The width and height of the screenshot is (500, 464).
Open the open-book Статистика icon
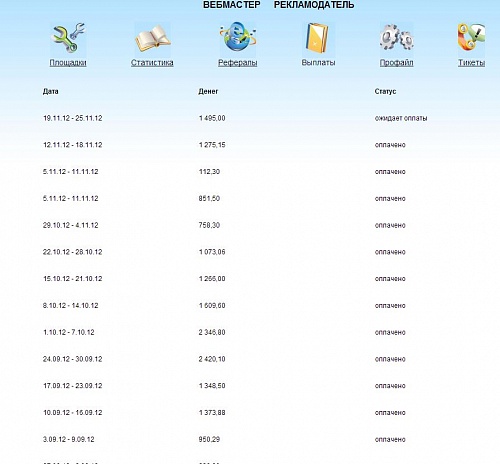152,38
